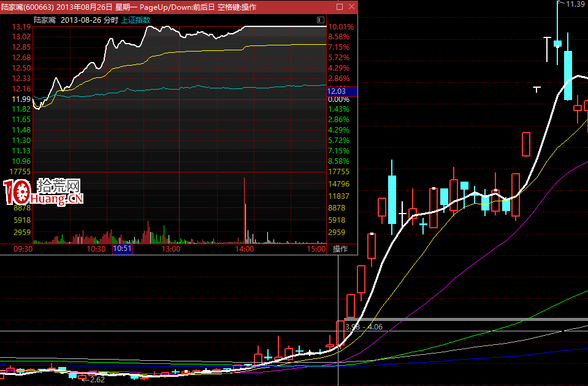
Task: Click the 上证指数 index label
Action: [x=136, y=20]
